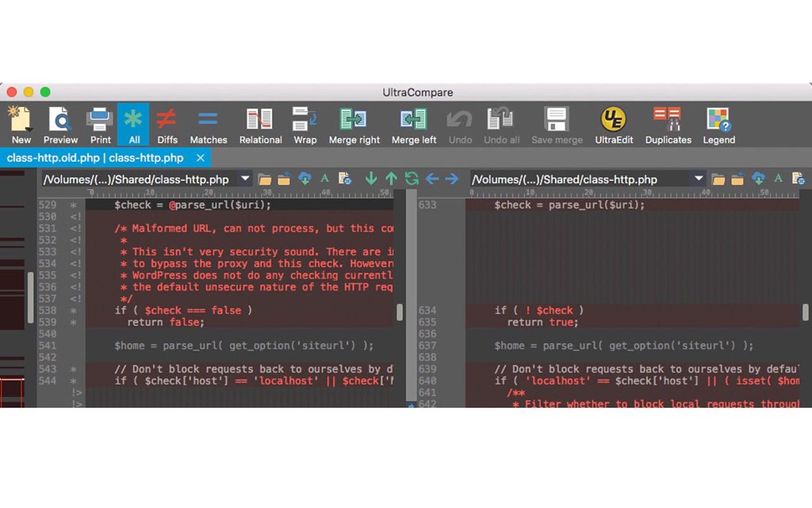This screenshot has height=508, width=812.
Task: Click left line "return false;"
Action: click(166, 322)
